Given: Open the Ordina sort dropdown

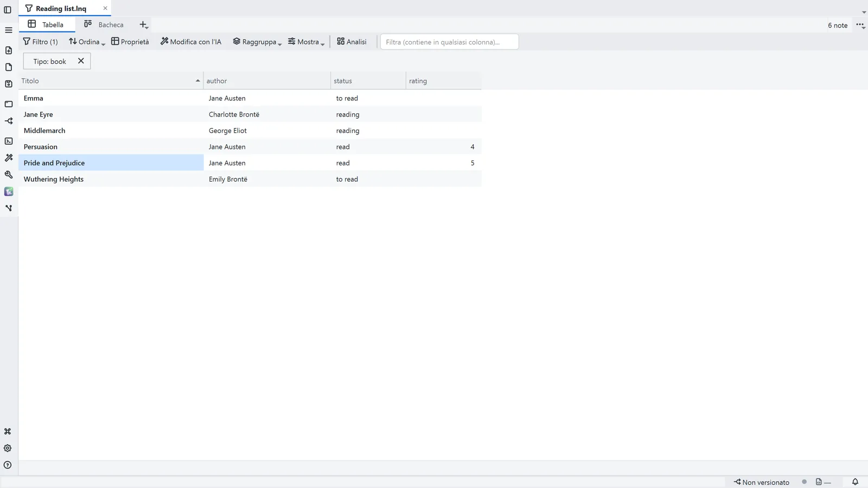Looking at the screenshot, I should pos(87,42).
